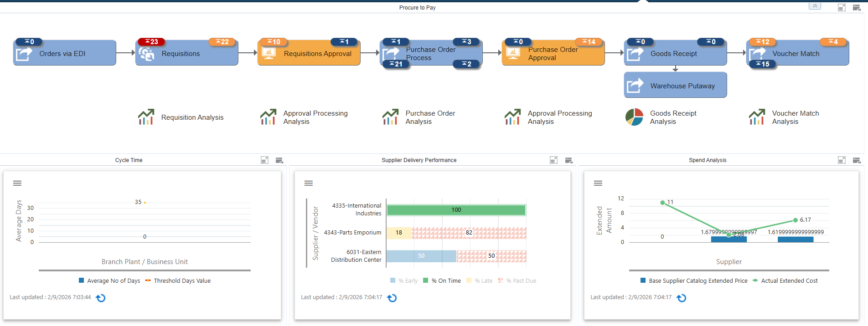
Task: Maximize the Cycle Time panel
Action: pyautogui.click(x=264, y=160)
